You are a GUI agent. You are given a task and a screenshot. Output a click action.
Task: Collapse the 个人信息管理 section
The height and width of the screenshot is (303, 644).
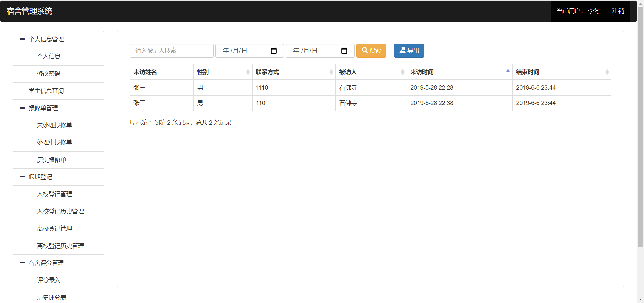(22, 39)
